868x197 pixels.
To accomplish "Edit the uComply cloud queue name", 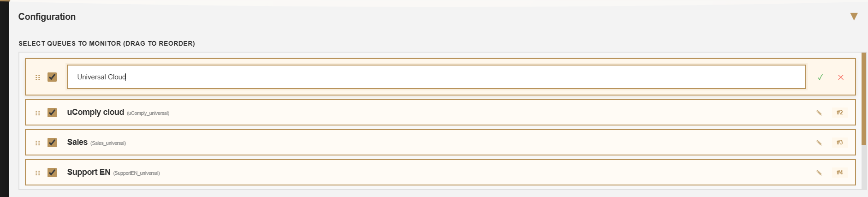I will 819,113.
